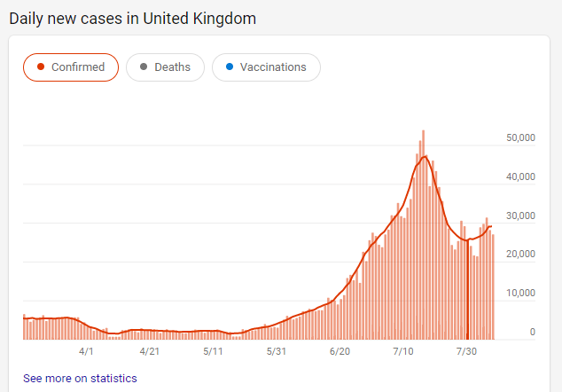Select the 7/10 date label

(403, 352)
